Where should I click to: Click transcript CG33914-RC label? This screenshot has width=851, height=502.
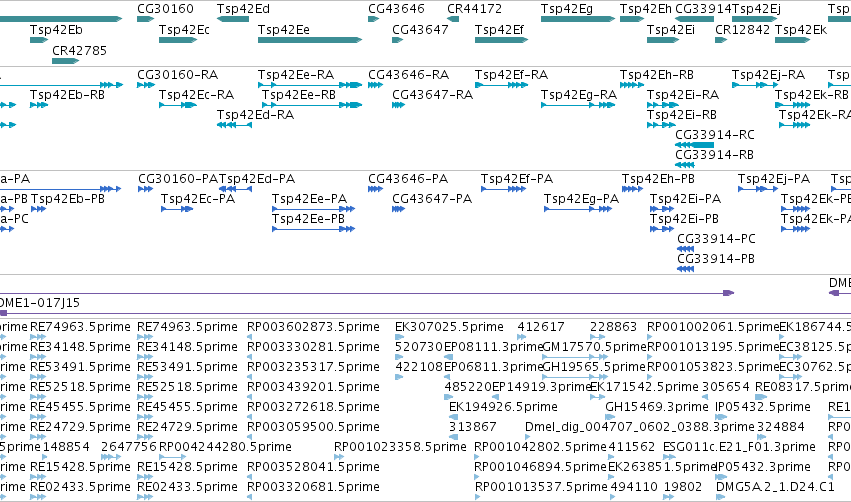point(715,135)
